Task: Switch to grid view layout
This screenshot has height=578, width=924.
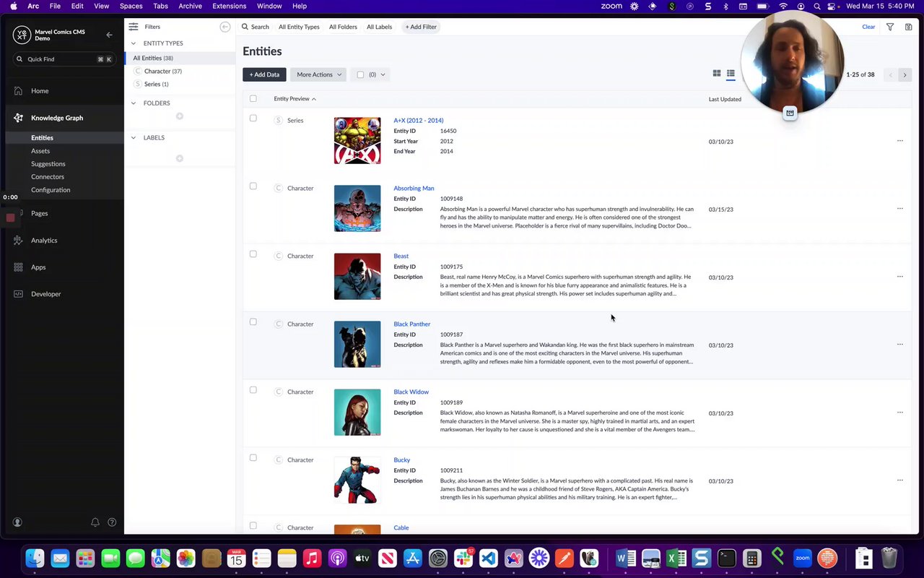Action: click(x=717, y=74)
